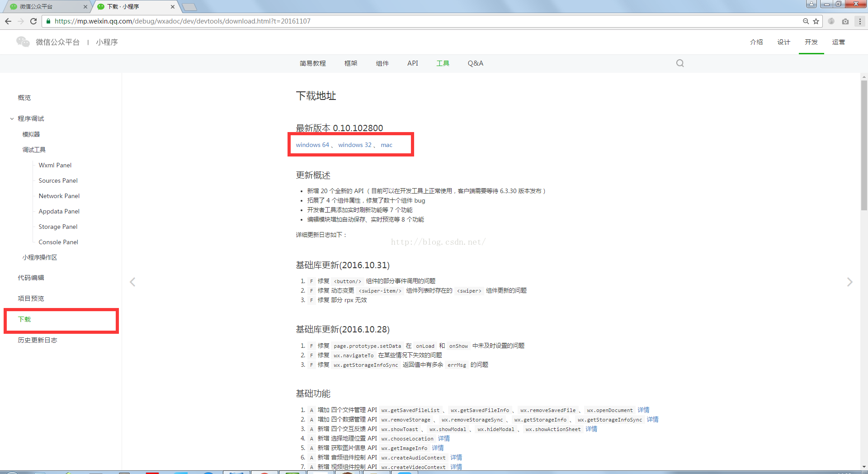
Task: Open Chrome menu three-dots icon
Action: pyautogui.click(x=860, y=21)
